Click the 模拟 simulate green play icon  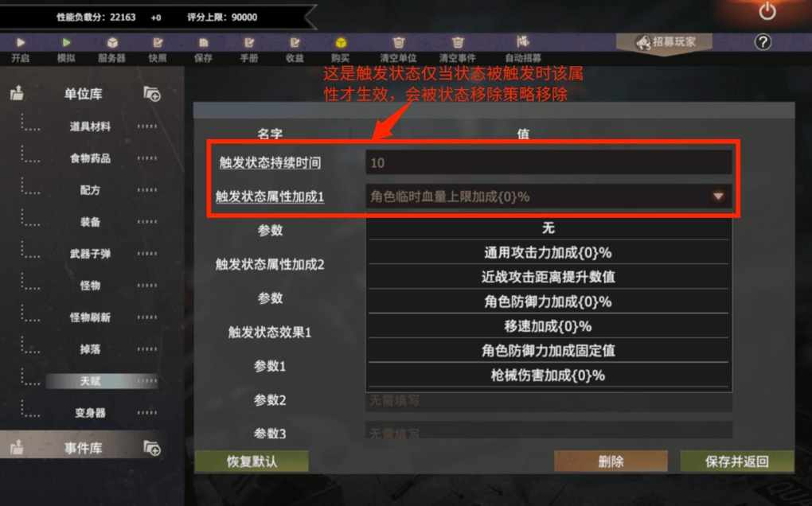66,42
